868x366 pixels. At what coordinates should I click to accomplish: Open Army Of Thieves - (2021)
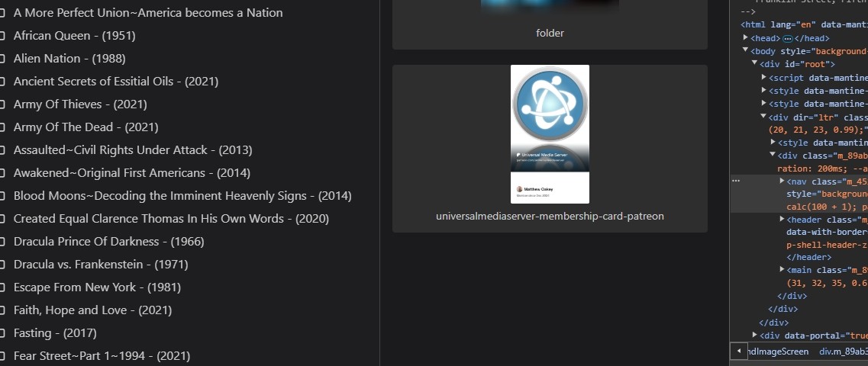pyautogui.click(x=80, y=104)
